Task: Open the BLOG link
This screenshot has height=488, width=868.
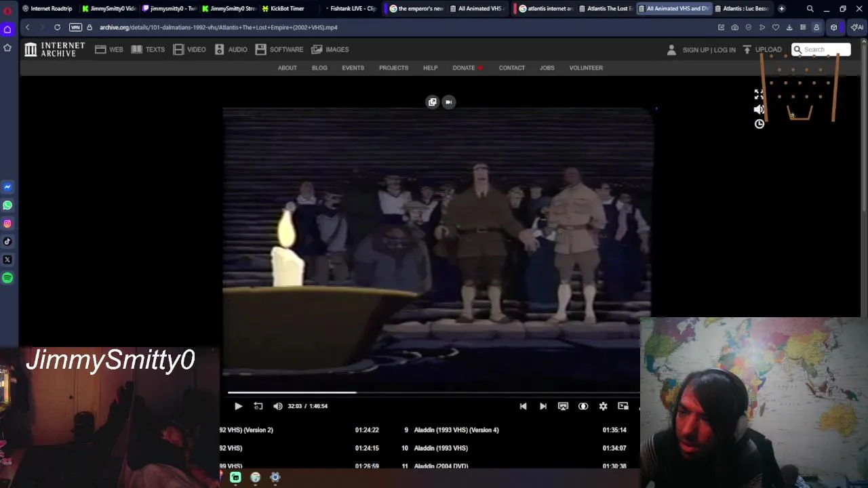Action: [319, 68]
